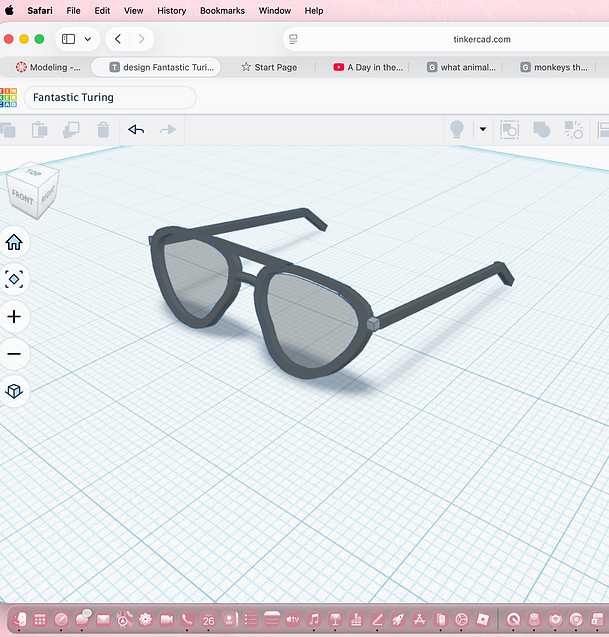Screen dimensions: 609x637
Task: Open Calendar showing 26 in the dock
Action: pyautogui.click(x=208, y=619)
